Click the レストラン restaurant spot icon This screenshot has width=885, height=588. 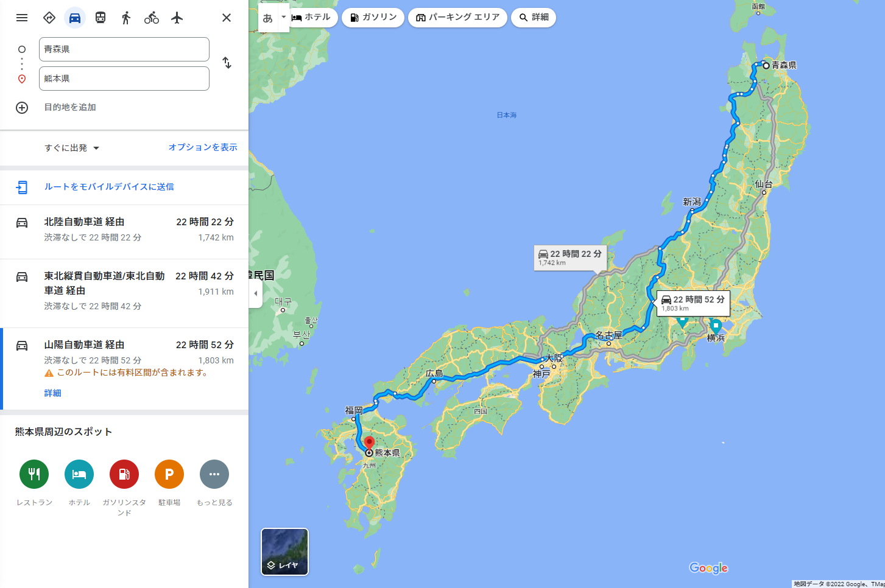34,474
